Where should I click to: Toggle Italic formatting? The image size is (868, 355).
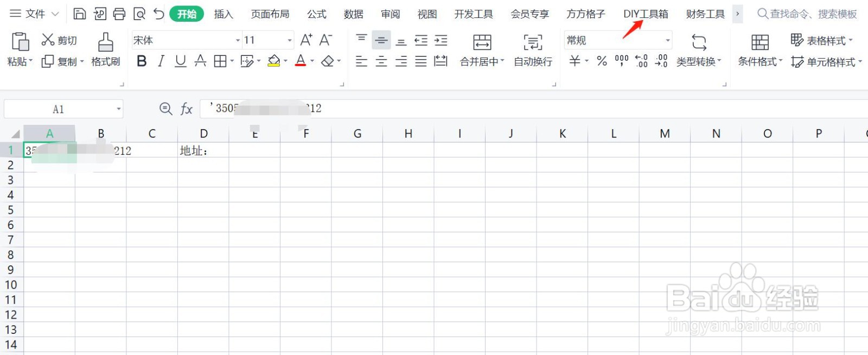[x=161, y=61]
